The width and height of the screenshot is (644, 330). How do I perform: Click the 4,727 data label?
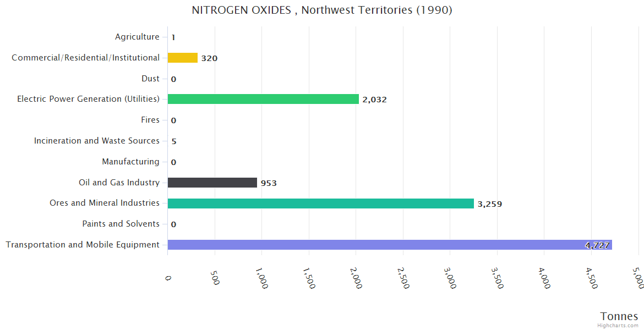(x=597, y=245)
